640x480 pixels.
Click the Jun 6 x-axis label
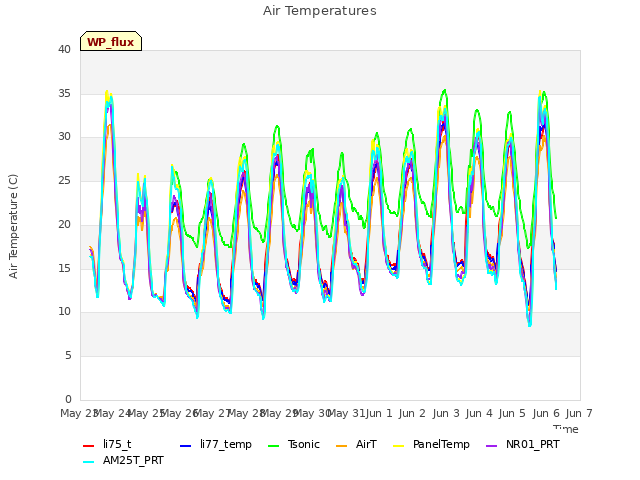tap(546, 413)
